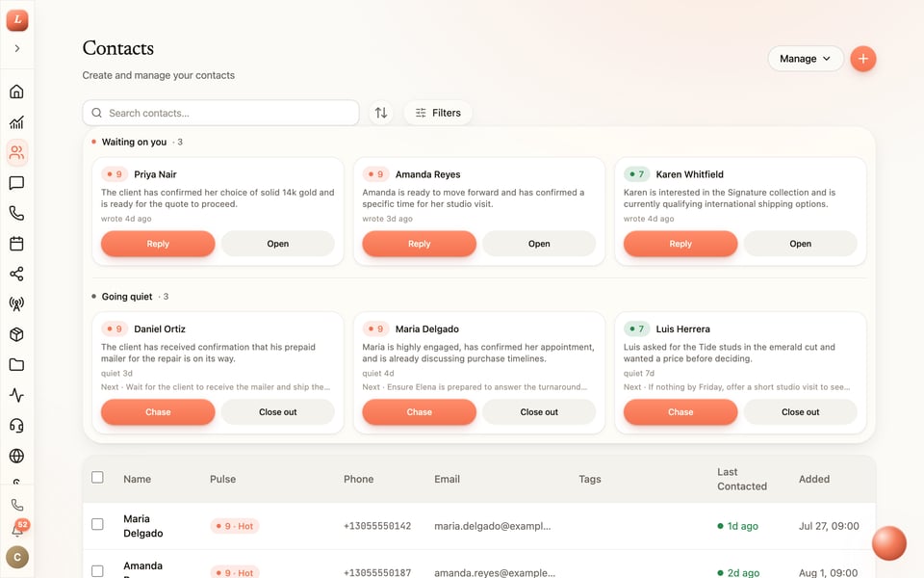Open the analytics chart icon
924x578 pixels.
click(x=16, y=122)
